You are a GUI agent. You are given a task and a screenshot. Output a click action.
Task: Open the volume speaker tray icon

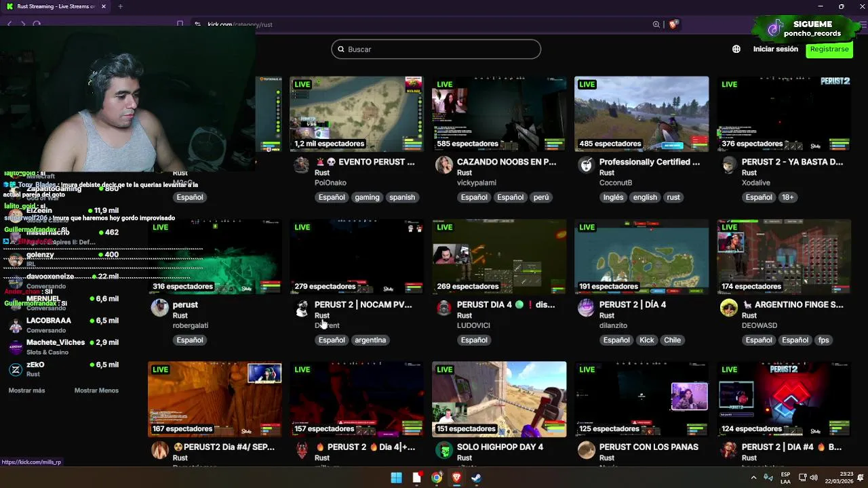(x=814, y=478)
